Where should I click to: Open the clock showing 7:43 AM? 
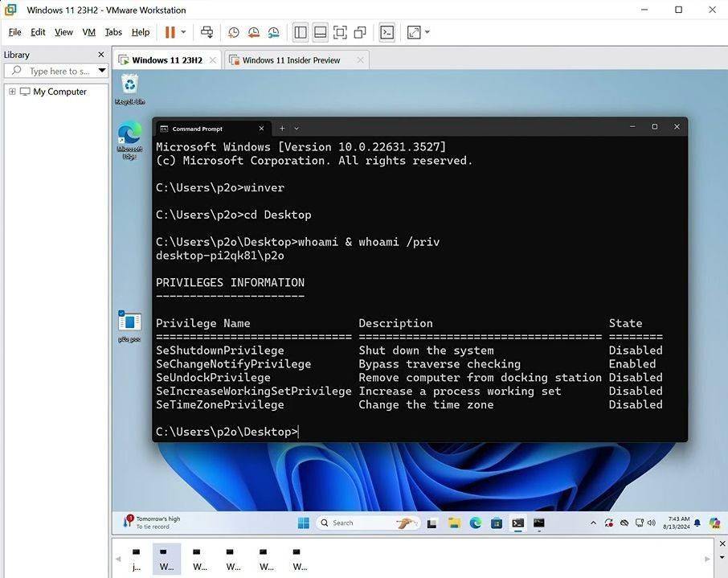pos(677,523)
